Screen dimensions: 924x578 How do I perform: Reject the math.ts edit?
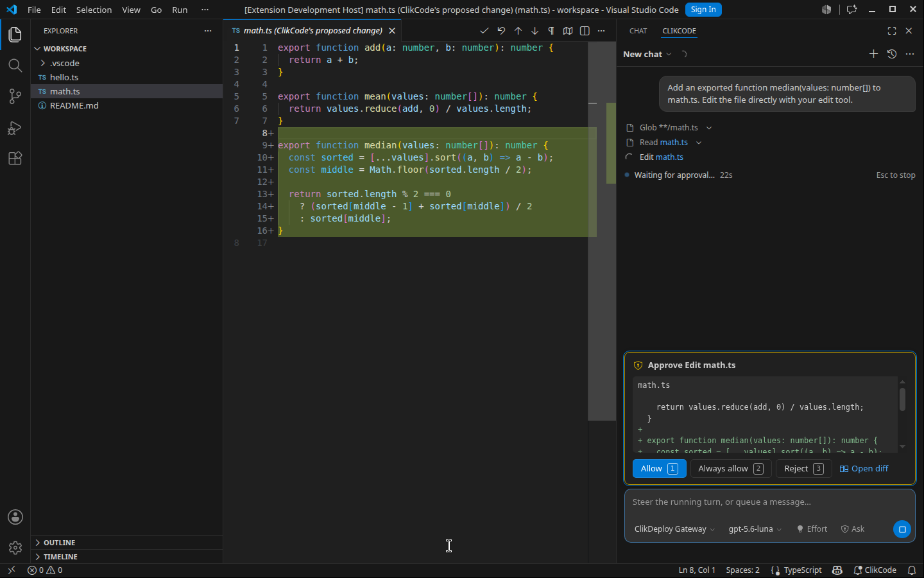coord(804,469)
